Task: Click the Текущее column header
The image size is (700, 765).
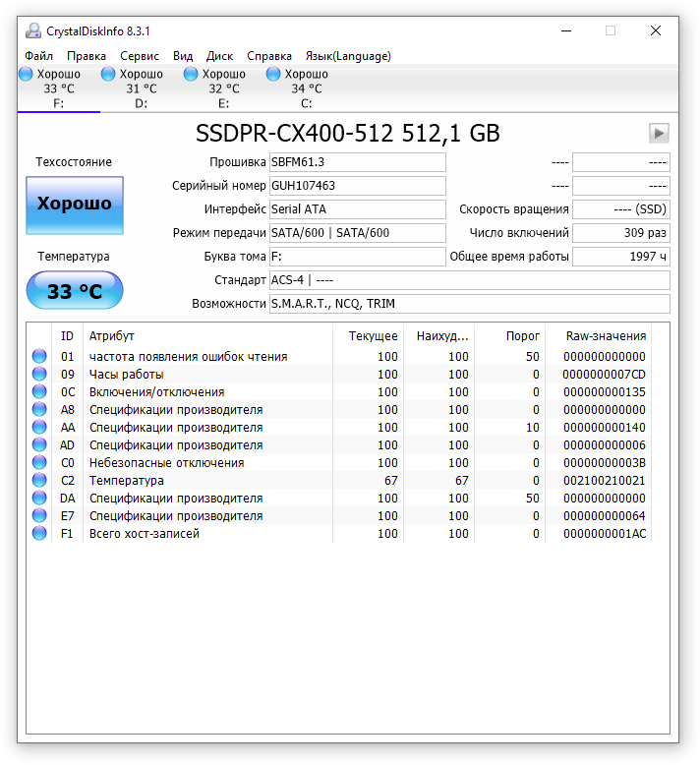Action: pos(369,335)
